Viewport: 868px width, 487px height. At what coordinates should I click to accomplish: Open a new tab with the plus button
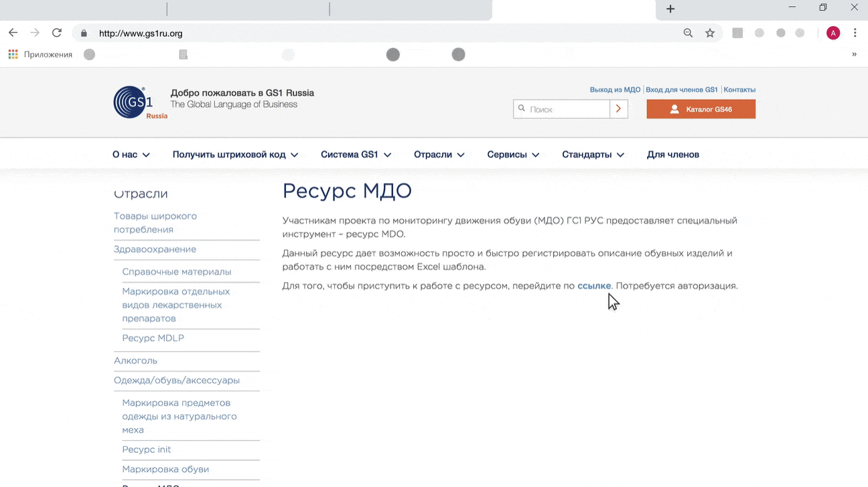pyautogui.click(x=670, y=9)
